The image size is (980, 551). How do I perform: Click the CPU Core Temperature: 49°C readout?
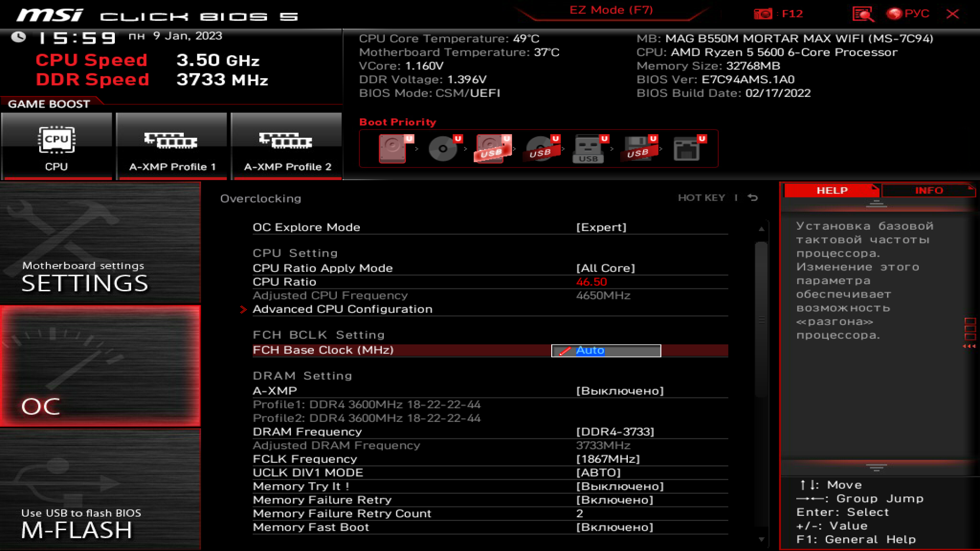[449, 39]
